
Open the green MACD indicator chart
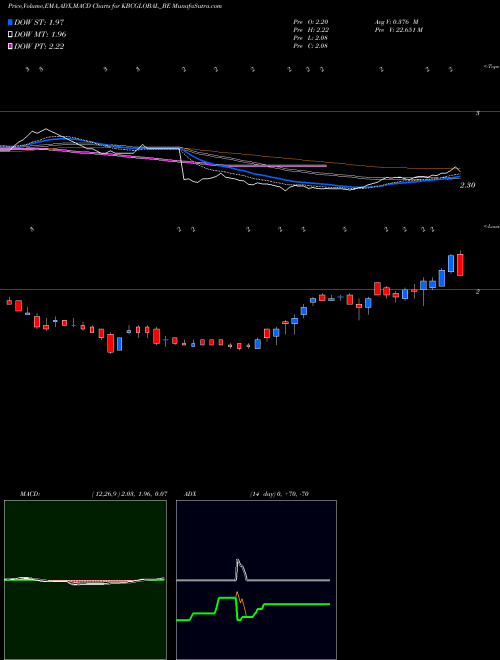tap(85, 580)
